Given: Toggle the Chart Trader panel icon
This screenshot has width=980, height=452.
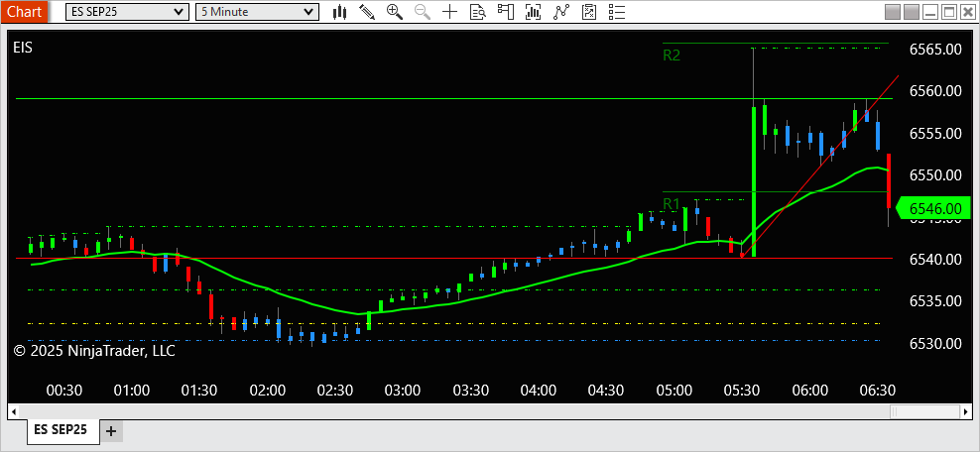Looking at the screenshot, I should (505, 11).
